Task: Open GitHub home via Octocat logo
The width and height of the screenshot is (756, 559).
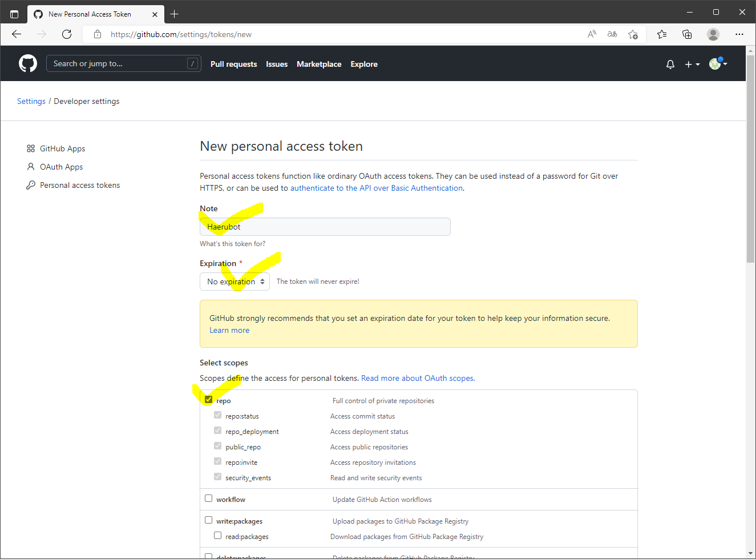Action: [28, 63]
